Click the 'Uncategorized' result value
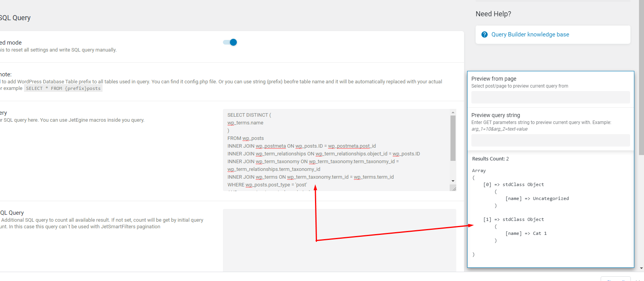The width and height of the screenshot is (644, 281). [551, 198]
